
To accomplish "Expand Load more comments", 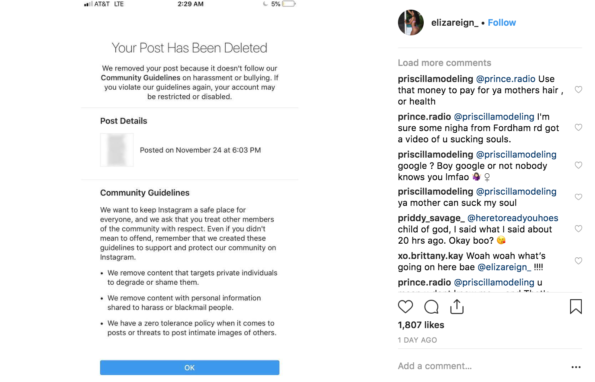I will click(444, 63).
